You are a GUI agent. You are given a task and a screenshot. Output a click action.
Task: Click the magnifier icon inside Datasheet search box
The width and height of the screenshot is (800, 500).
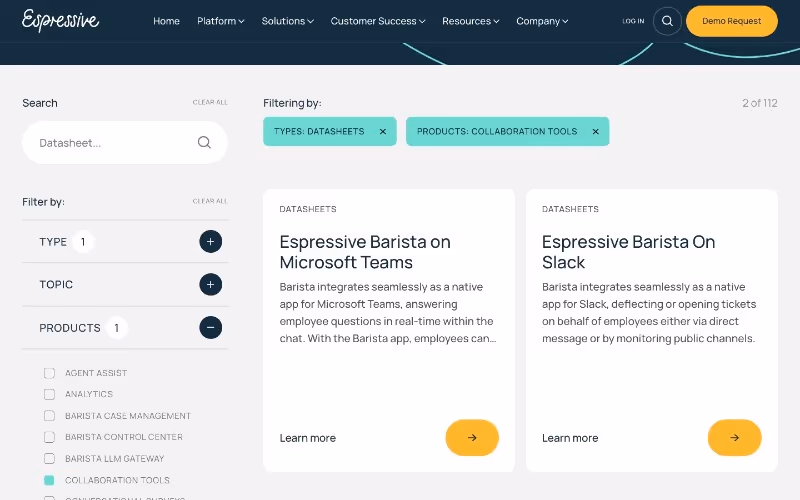pyautogui.click(x=204, y=142)
